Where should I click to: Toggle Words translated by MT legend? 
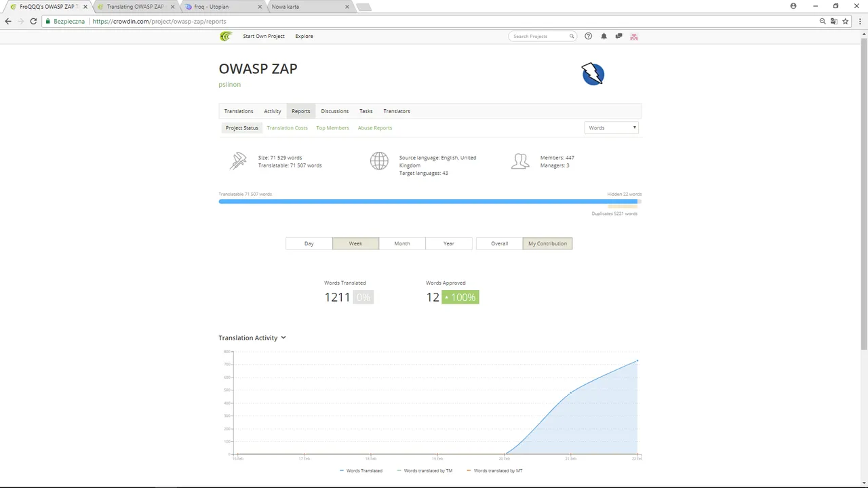coord(494,470)
